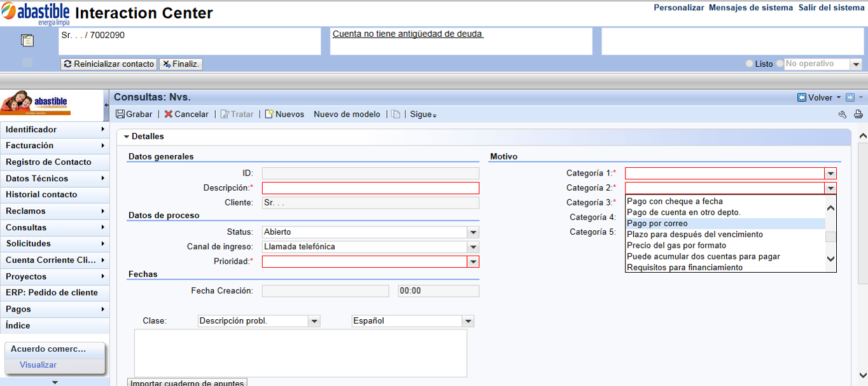Click Mensajes de sistema link
Viewport: 868px width, 386px height.
point(751,8)
